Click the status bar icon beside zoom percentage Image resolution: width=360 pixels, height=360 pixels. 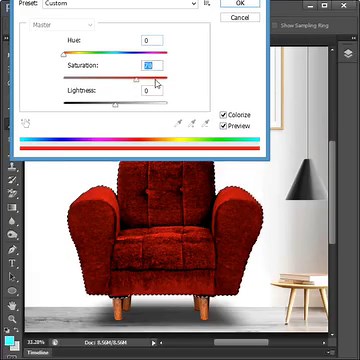55,342
